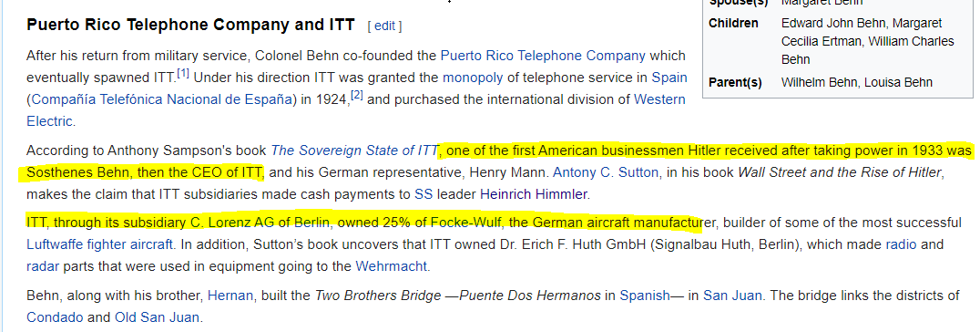This screenshot has width=980, height=332.
Task: Open Luftwaffe fighter aircraft link
Action: coord(99,244)
